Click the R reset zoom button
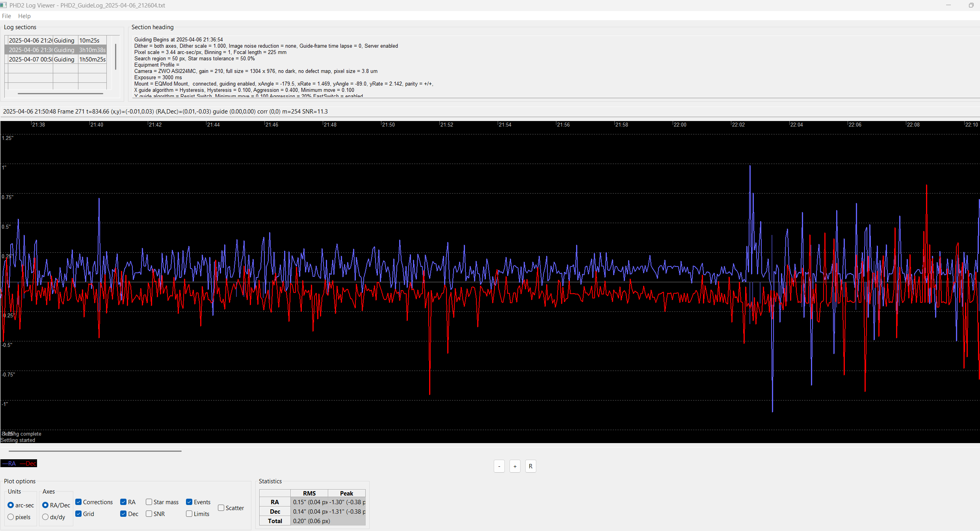This screenshot has height=531, width=980. [x=530, y=466]
